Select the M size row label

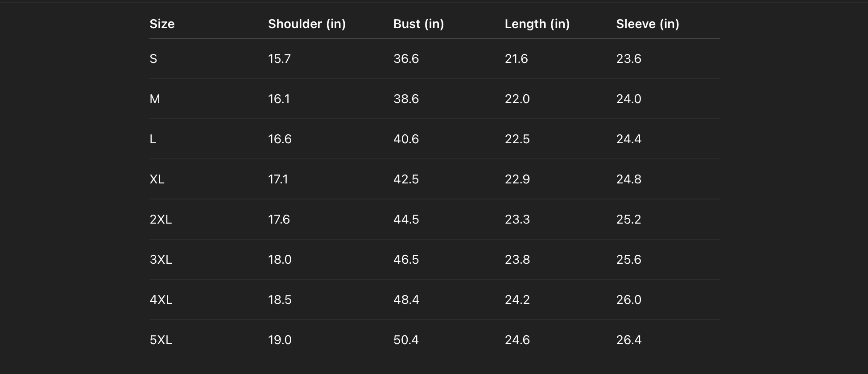[x=155, y=99]
